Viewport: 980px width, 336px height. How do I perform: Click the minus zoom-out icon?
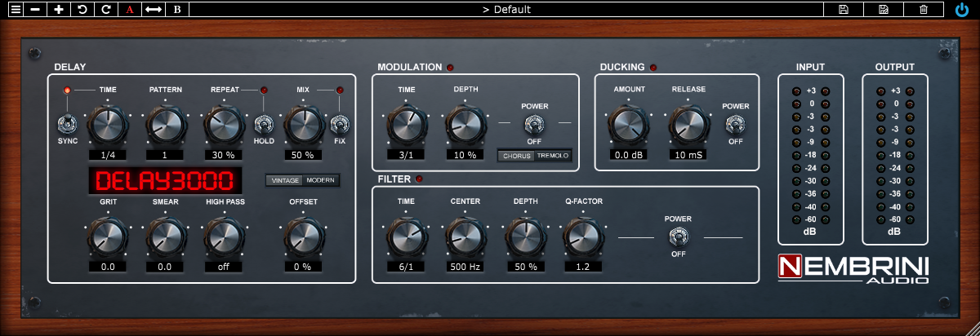pyautogui.click(x=36, y=10)
